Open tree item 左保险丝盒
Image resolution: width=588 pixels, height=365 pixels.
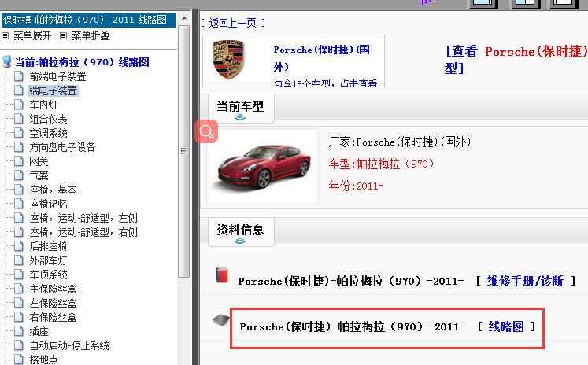point(53,303)
